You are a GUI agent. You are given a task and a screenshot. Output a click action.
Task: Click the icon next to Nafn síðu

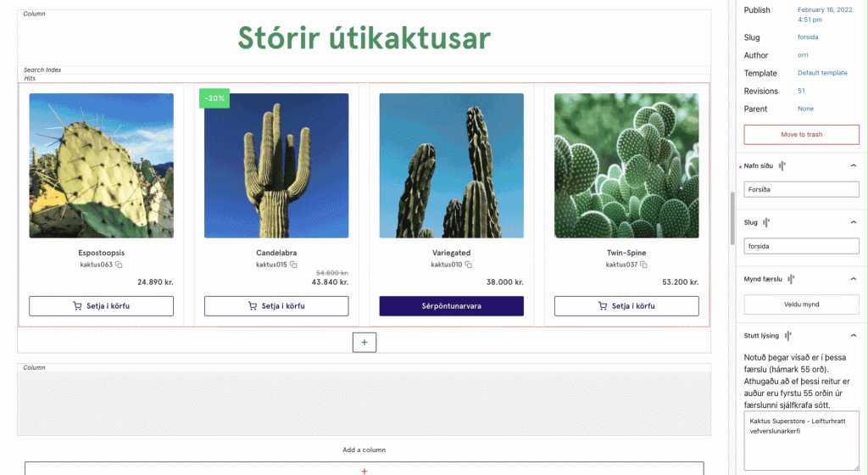(x=784, y=166)
